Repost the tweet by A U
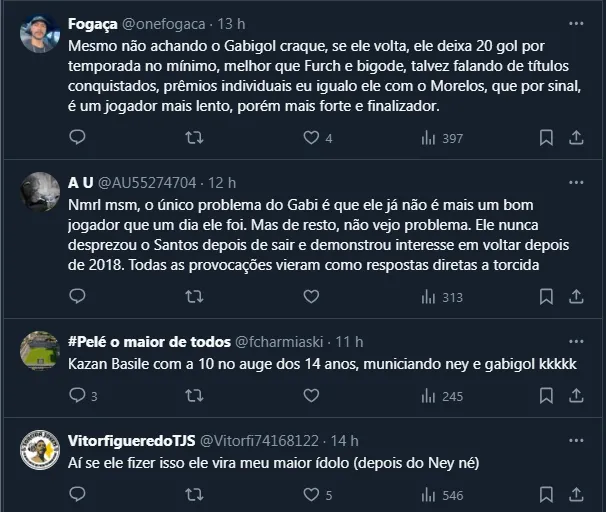 click(x=195, y=296)
